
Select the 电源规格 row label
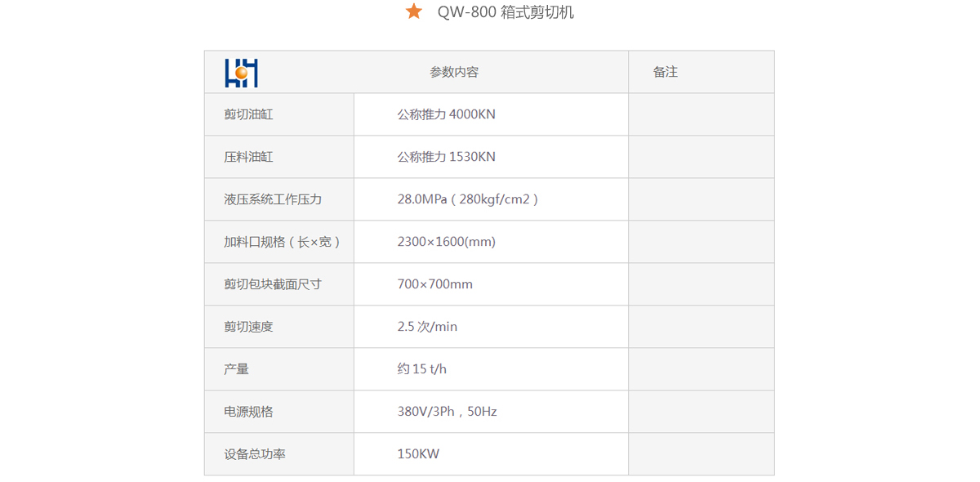[x=248, y=412]
